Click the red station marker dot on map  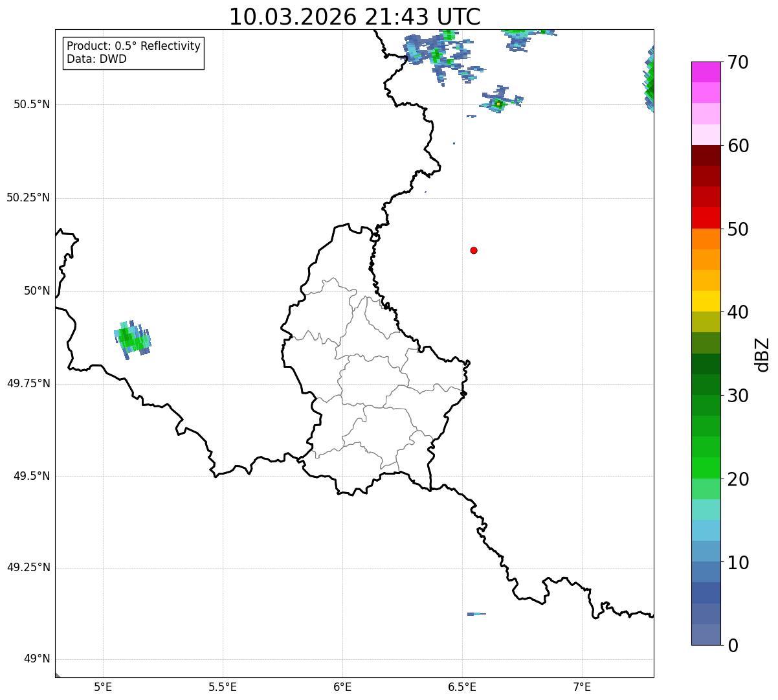[x=474, y=251]
